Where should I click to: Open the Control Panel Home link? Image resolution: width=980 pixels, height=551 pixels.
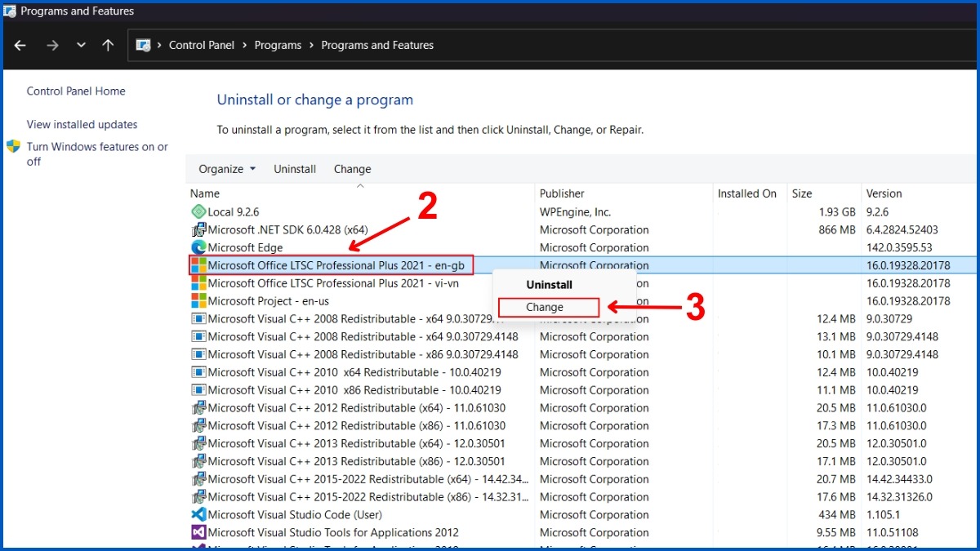pyautogui.click(x=76, y=91)
